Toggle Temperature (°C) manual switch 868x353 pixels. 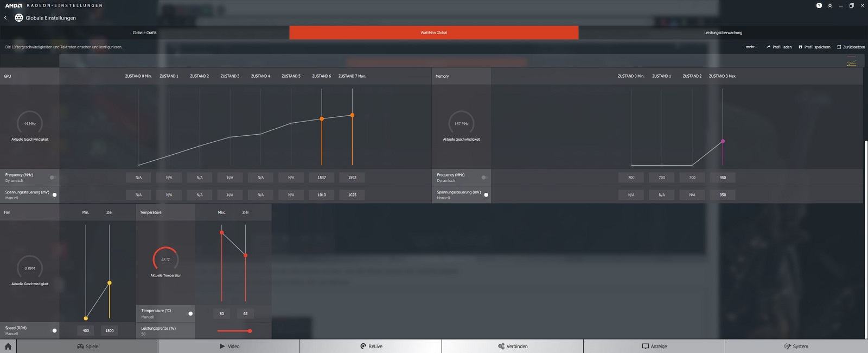pyautogui.click(x=189, y=313)
